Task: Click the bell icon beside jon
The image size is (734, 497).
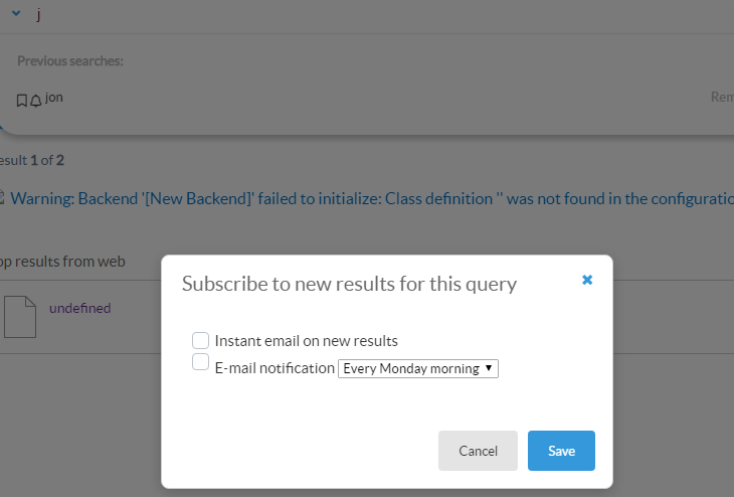Action: (35, 100)
